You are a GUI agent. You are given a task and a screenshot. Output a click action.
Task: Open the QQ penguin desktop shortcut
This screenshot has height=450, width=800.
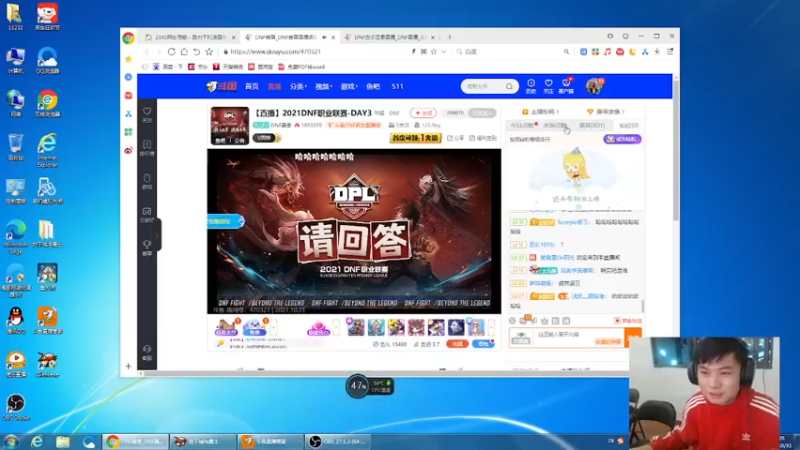tap(16, 320)
